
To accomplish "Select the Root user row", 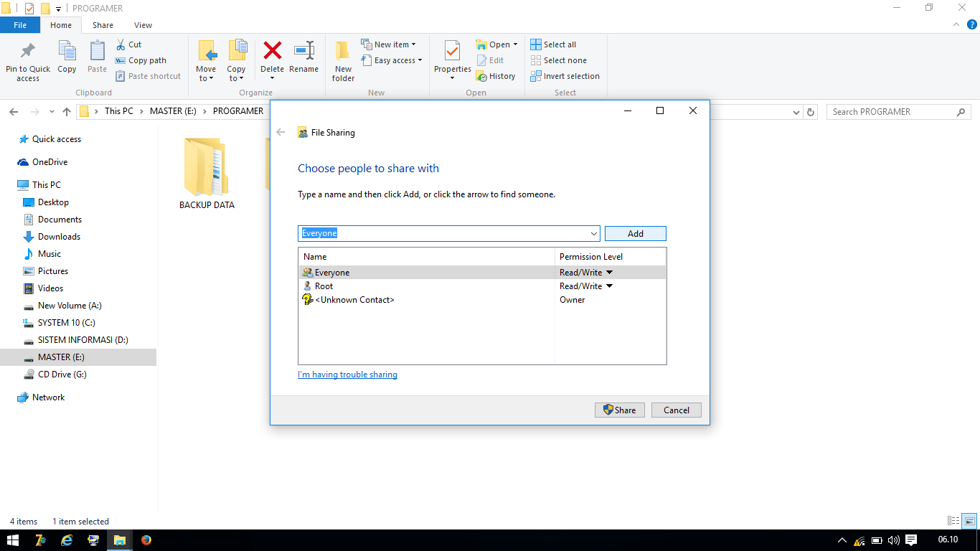I will point(482,286).
